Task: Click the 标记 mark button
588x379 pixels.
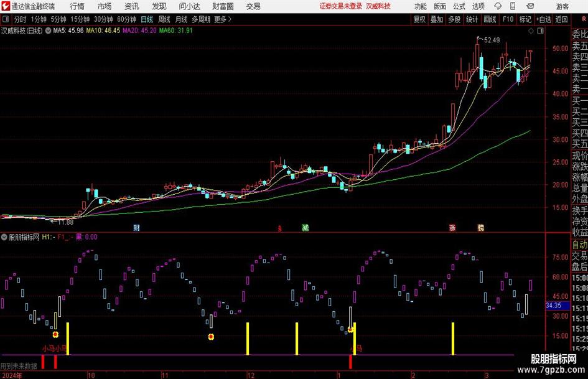Action: tap(525, 19)
